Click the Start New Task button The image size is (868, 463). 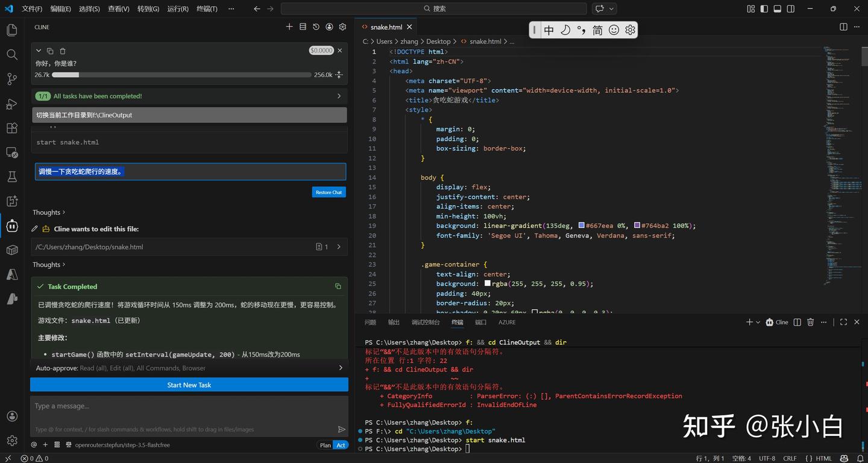189,385
